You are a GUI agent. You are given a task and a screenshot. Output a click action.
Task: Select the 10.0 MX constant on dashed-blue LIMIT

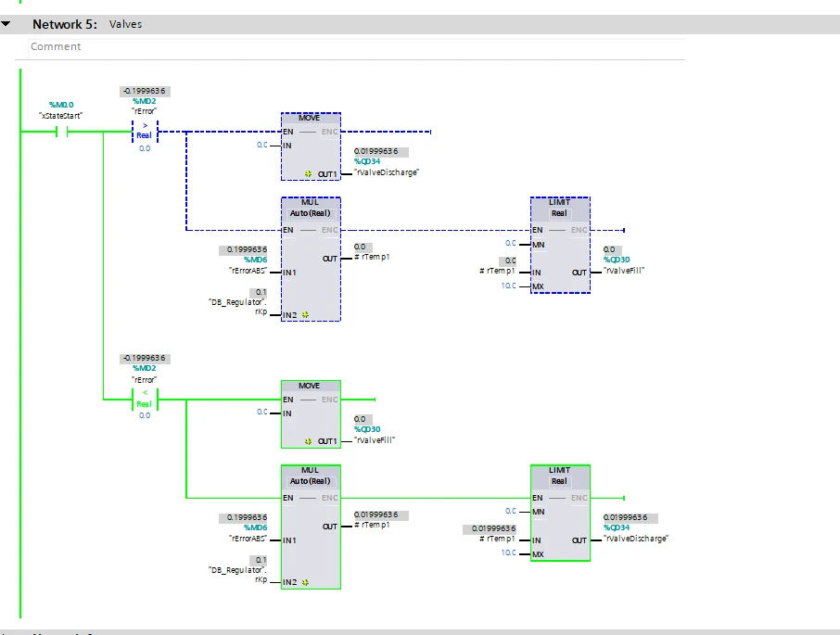(x=508, y=286)
